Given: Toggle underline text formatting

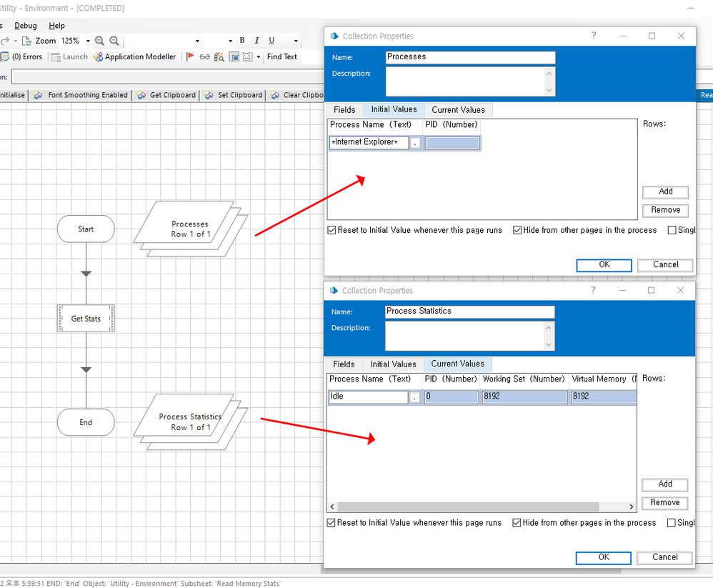Looking at the screenshot, I should click(x=271, y=41).
